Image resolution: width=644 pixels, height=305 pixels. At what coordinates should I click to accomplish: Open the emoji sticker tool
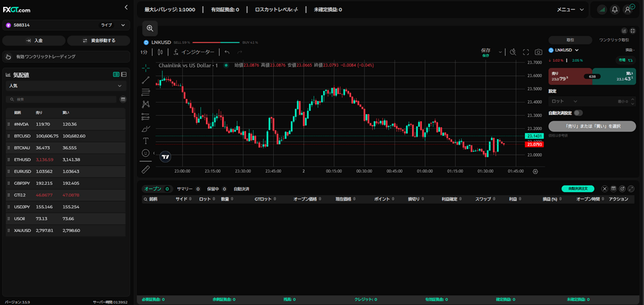point(146,153)
